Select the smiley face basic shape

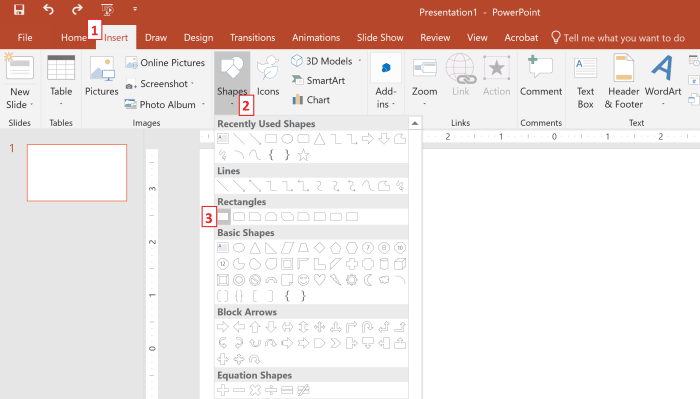point(303,280)
